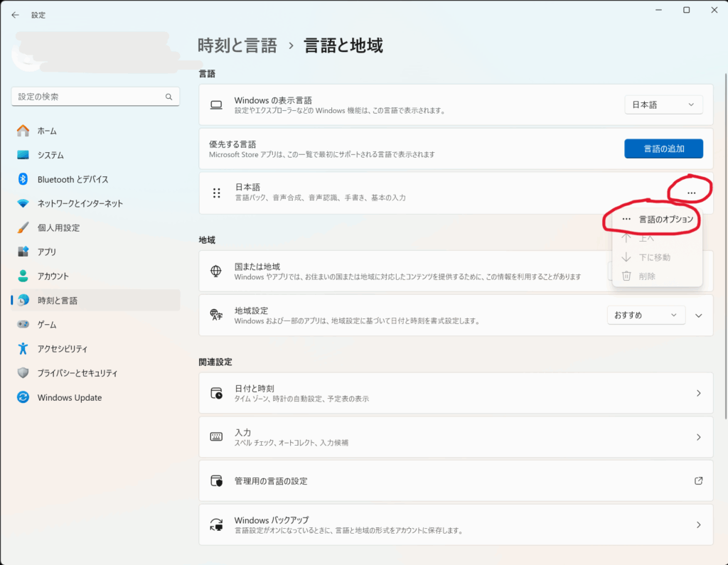Open the アプリ settings page
Viewport: 728px width, 565px height.
coord(95,252)
